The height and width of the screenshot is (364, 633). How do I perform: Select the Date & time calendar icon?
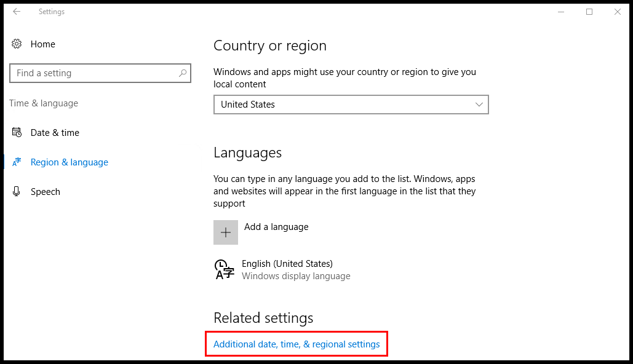18,132
